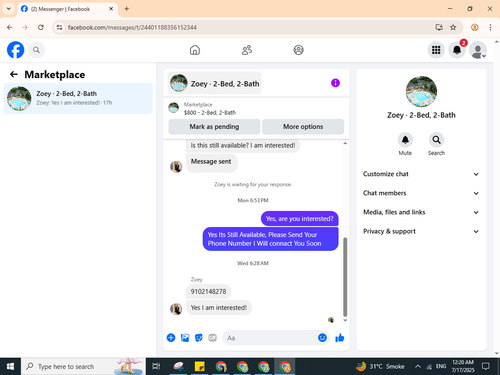Image resolution: width=500 pixels, height=375 pixels.
Task: Open a new browser tab
Action: click(127, 9)
